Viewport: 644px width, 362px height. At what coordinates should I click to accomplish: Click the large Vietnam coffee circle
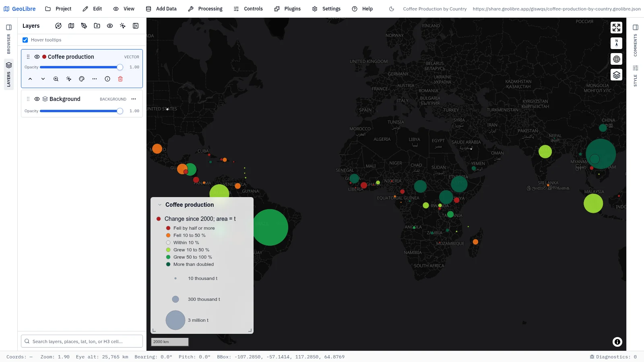pyautogui.click(x=601, y=154)
